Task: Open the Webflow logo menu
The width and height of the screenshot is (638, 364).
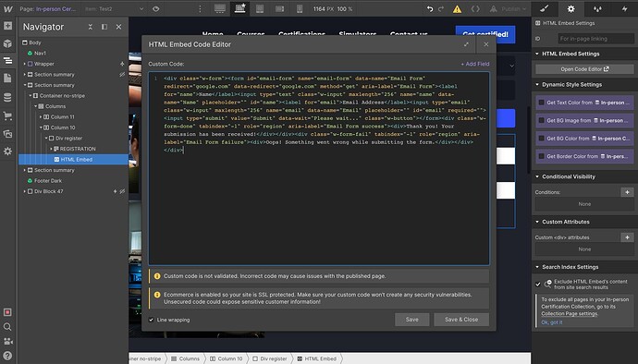Action: [7, 8]
